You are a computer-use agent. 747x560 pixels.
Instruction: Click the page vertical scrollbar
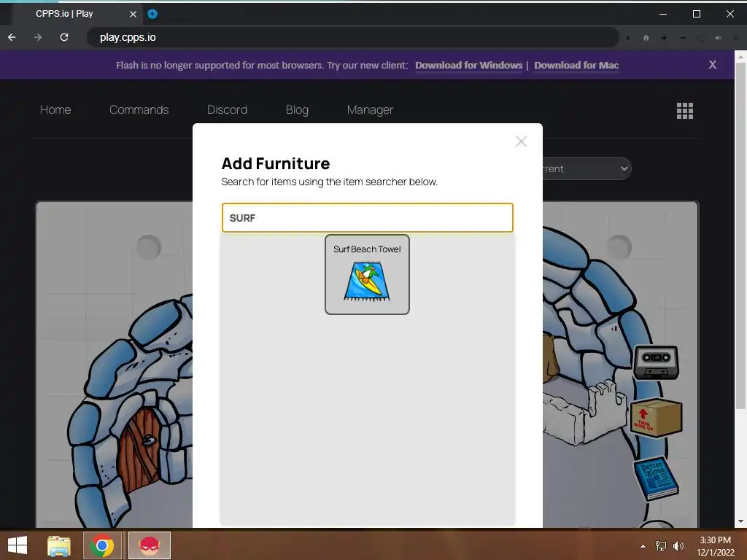coord(740,236)
